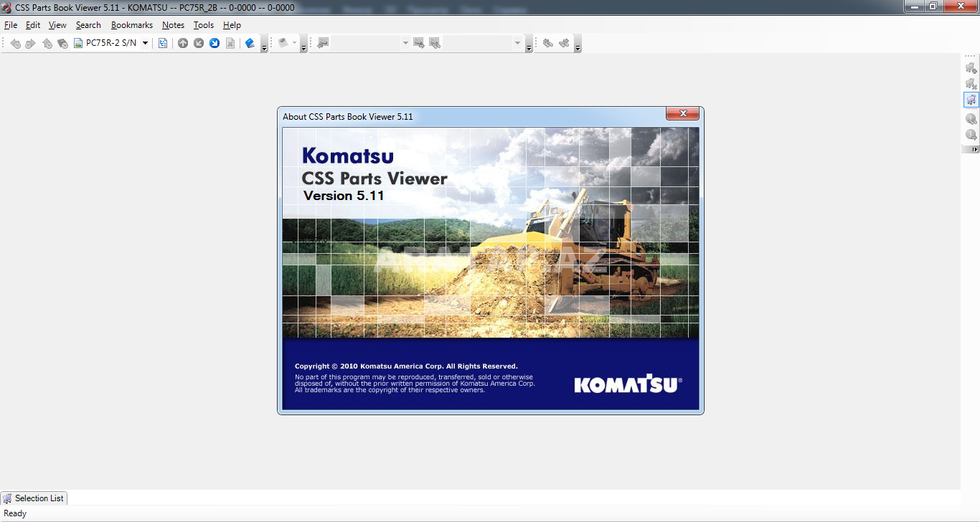This screenshot has height=522, width=980.
Task: Open the Help menu
Action: point(232,25)
